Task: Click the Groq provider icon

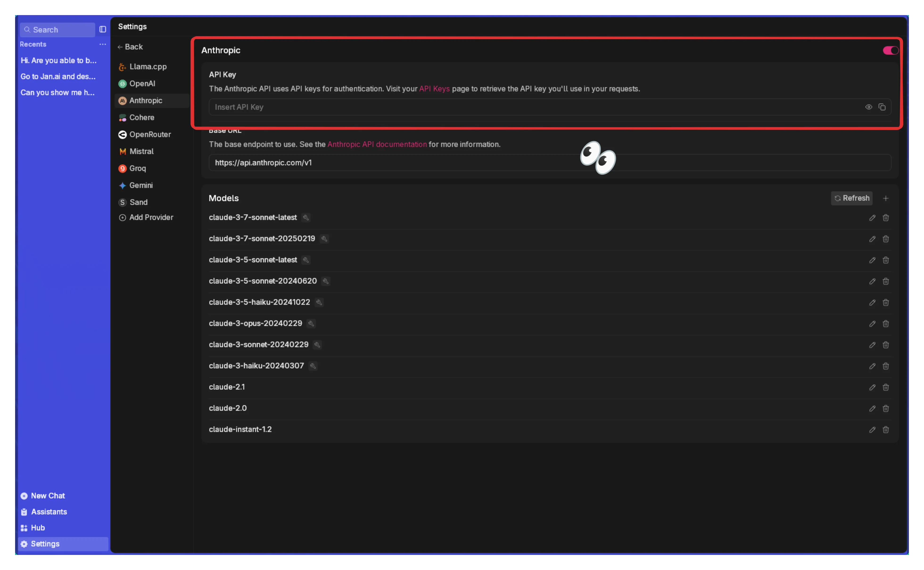Action: [122, 168]
